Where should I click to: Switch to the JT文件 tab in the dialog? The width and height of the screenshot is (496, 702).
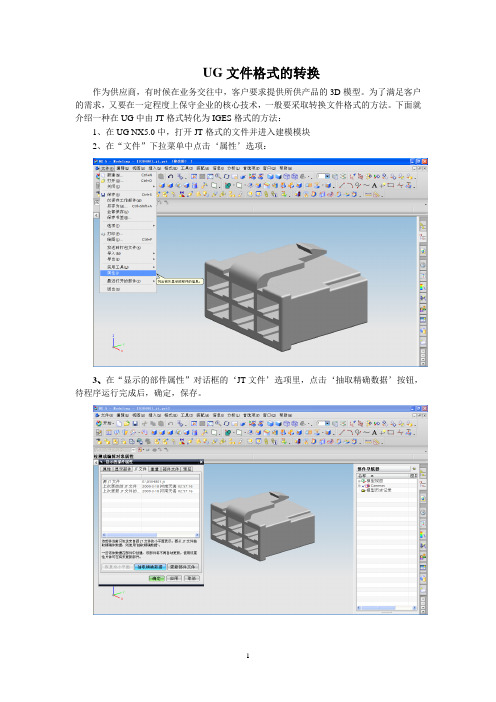(140, 469)
